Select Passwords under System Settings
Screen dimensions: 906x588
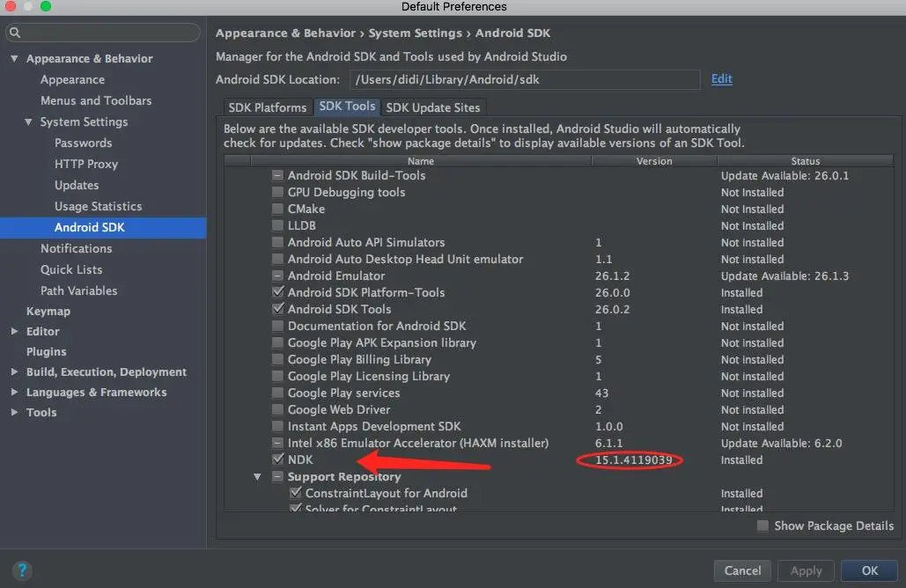[83, 143]
